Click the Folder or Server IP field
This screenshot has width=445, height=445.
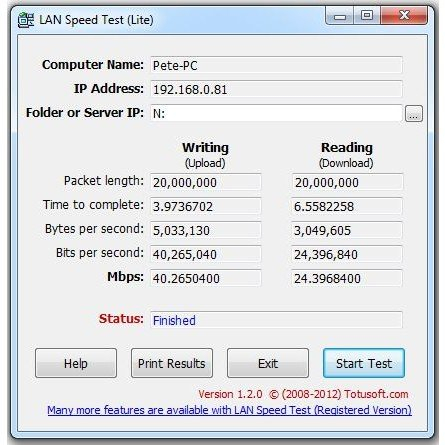pos(276,113)
